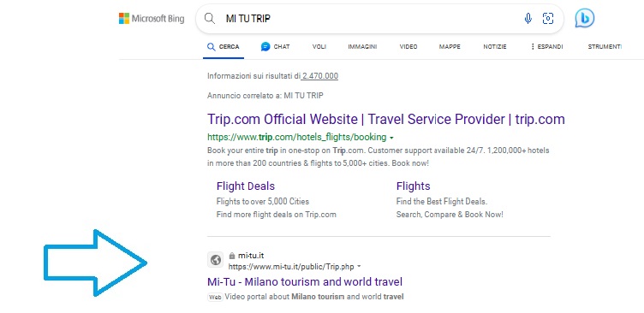Open the Flight Deals sitelink
644x313 pixels.
click(246, 186)
